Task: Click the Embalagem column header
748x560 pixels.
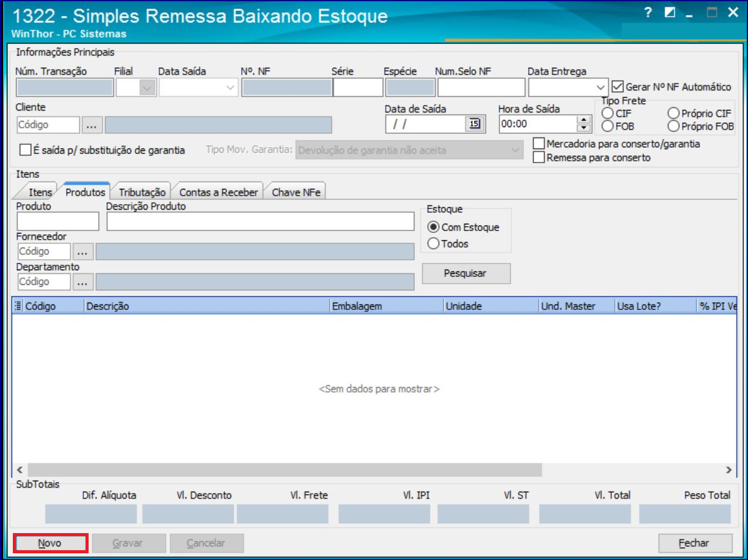Action: pyautogui.click(x=386, y=306)
